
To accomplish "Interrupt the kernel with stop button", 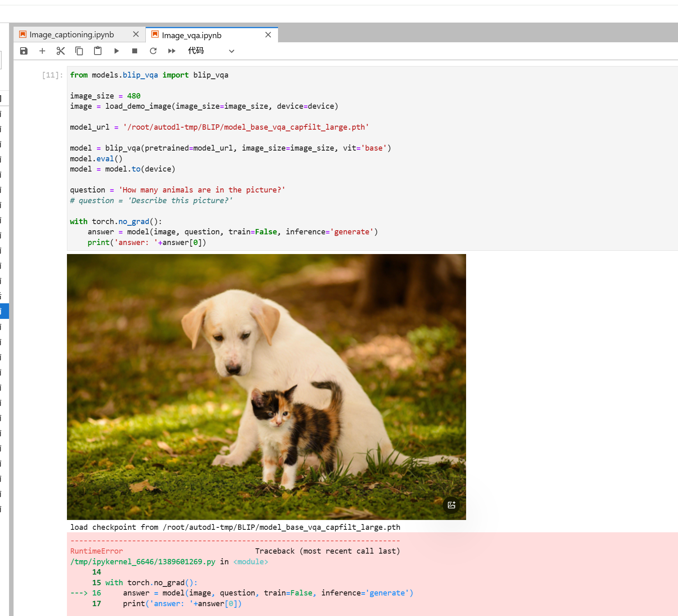I will coord(135,51).
